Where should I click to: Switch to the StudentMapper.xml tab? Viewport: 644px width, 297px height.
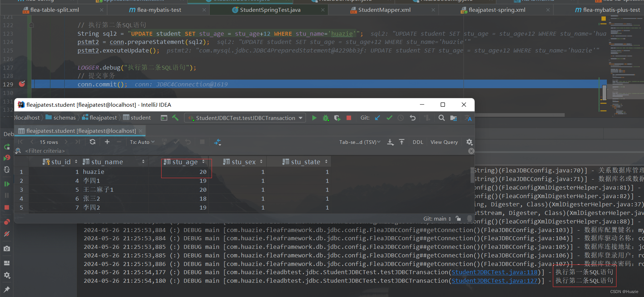pos(384,10)
